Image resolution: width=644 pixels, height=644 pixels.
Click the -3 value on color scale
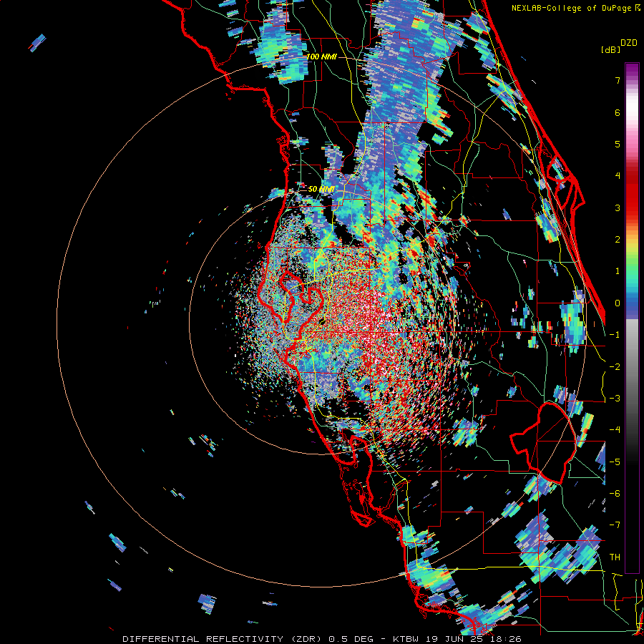pos(615,399)
